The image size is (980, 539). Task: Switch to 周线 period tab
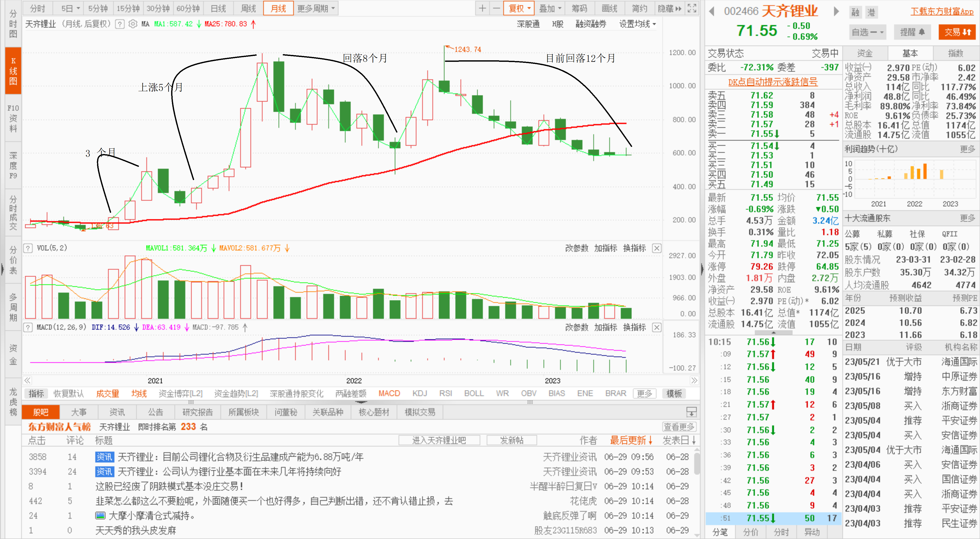(249, 8)
